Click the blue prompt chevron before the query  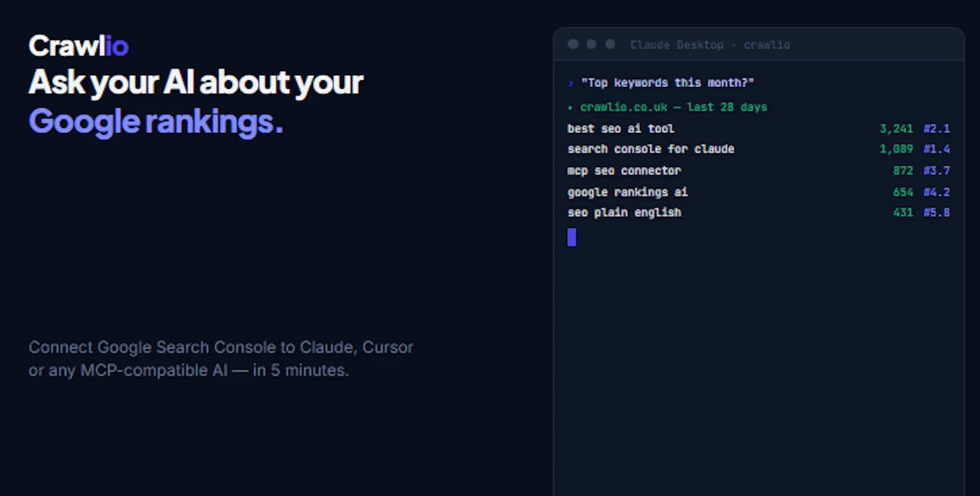pyautogui.click(x=571, y=83)
